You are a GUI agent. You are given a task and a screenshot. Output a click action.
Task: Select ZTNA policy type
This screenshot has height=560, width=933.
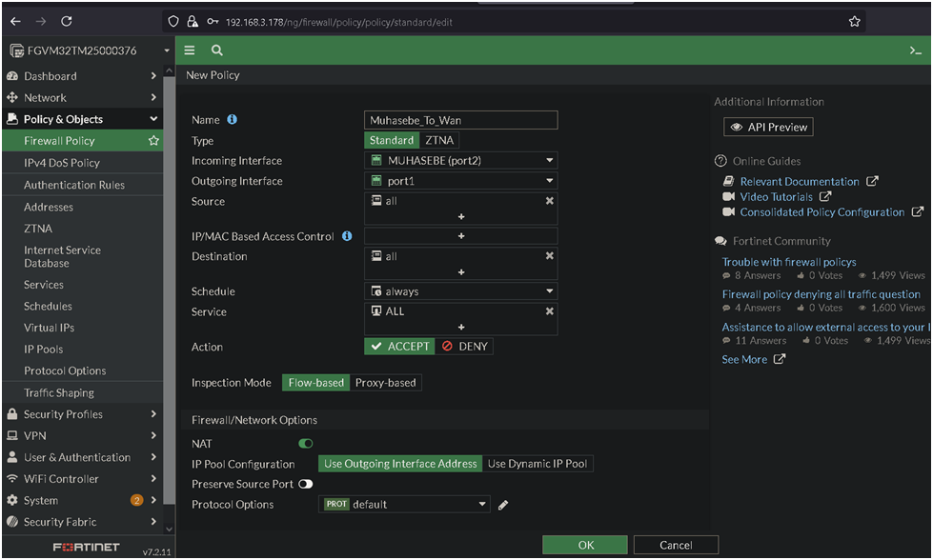coord(439,140)
